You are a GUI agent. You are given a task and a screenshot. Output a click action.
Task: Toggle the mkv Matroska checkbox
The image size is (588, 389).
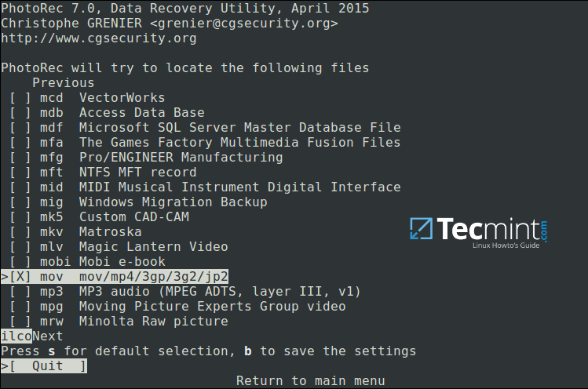click(x=20, y=232)
